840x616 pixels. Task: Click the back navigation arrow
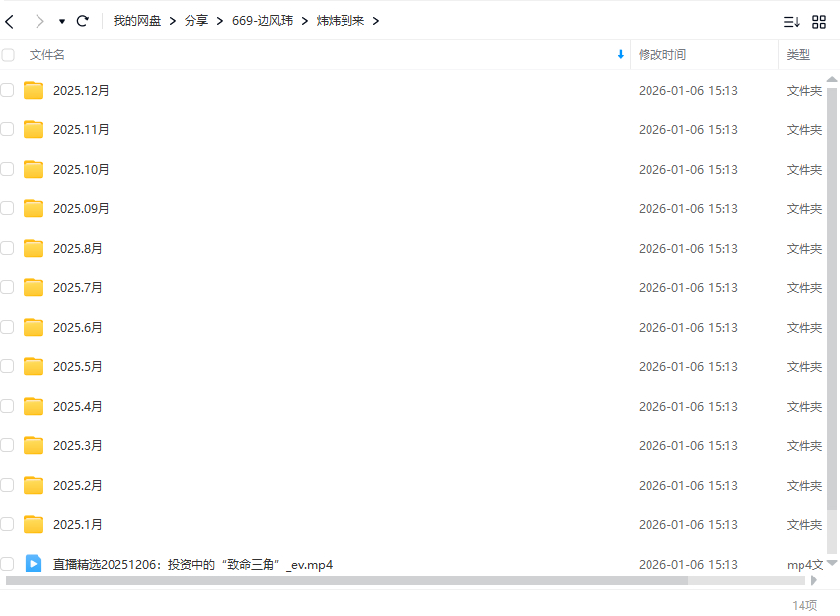[10, 21]
